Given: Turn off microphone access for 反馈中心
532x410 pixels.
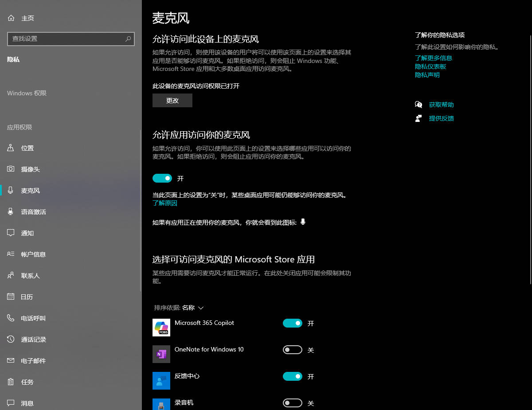Looking at the screenshot, I should [292, 376].
